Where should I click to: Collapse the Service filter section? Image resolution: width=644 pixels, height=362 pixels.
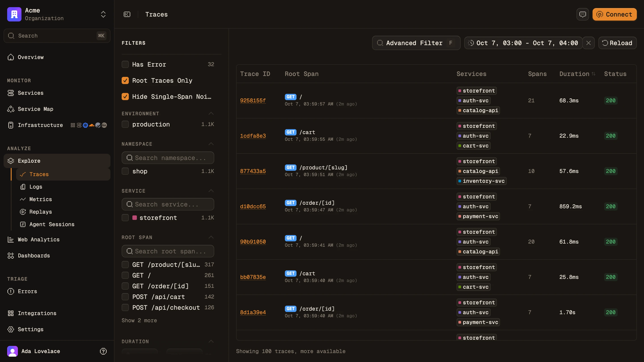tap(211, 191)
